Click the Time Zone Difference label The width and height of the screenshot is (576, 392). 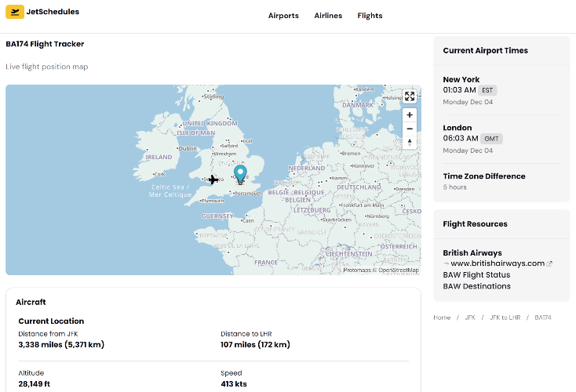click(x=484, y=176)
